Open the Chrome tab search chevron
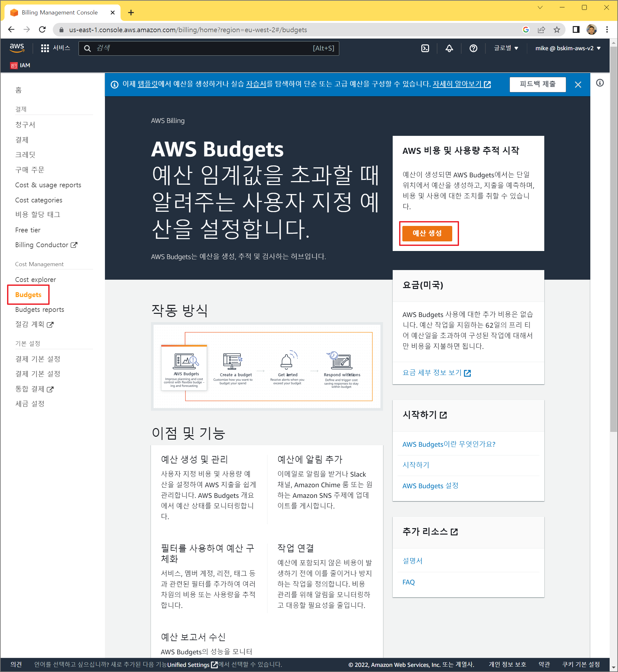The image size is (618, 672). pyautogui.click(x=540, y=8)
